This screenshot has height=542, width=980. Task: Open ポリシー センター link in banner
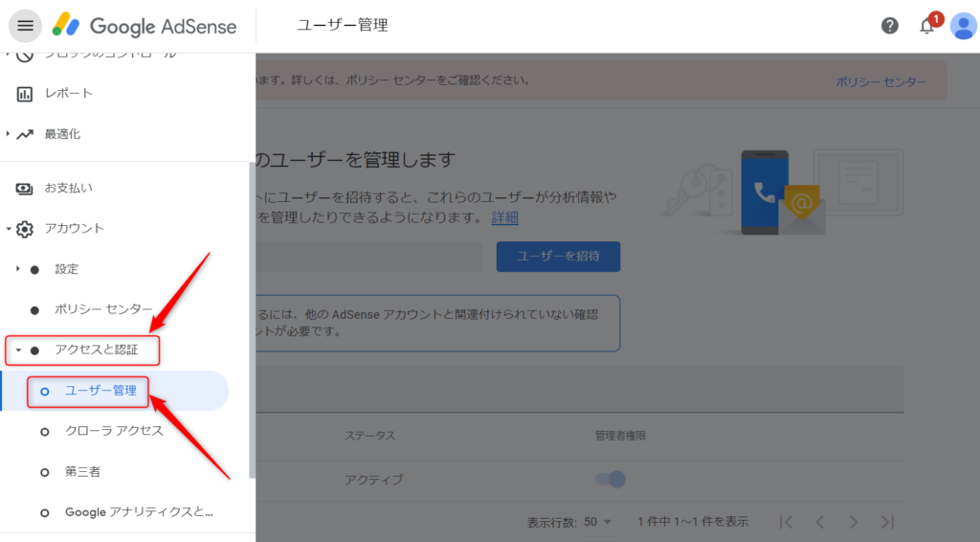click(x=881, y=82)
